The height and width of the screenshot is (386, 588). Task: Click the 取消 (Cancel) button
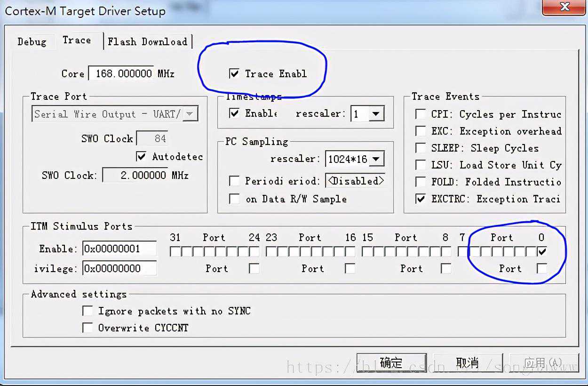(x=468, y=363)
